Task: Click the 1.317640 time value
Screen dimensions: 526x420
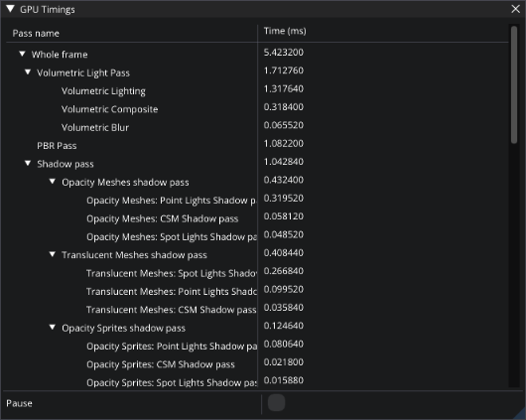Action: click(x=284, y=88)
